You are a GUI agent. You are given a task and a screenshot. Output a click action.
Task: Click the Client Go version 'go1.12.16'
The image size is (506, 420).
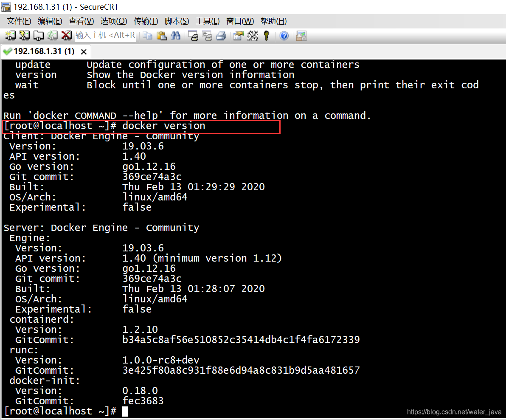(149, 166)
